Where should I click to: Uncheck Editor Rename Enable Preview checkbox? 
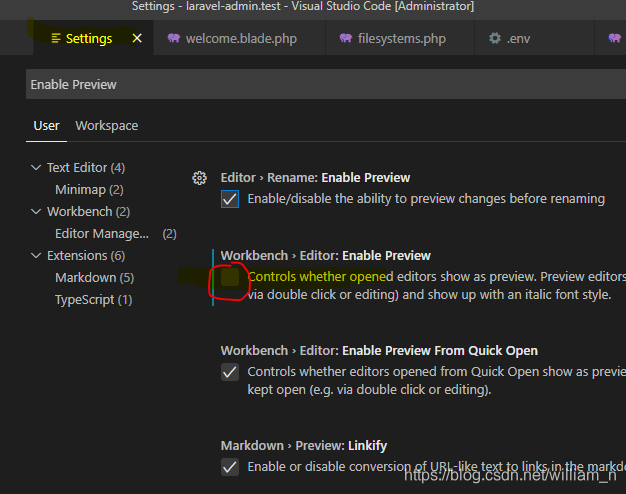click(x=230, y=199)
